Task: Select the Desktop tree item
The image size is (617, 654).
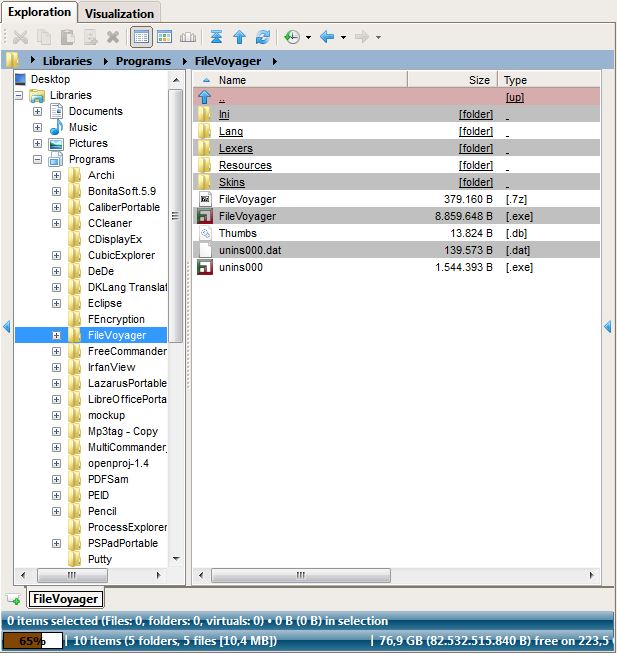Action: [x=50, y=79]
